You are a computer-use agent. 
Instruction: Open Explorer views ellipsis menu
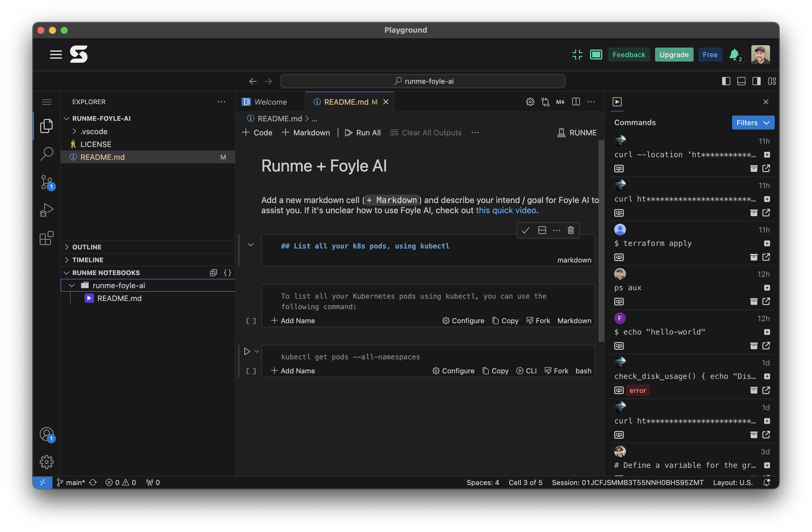(x=221, y=102)
